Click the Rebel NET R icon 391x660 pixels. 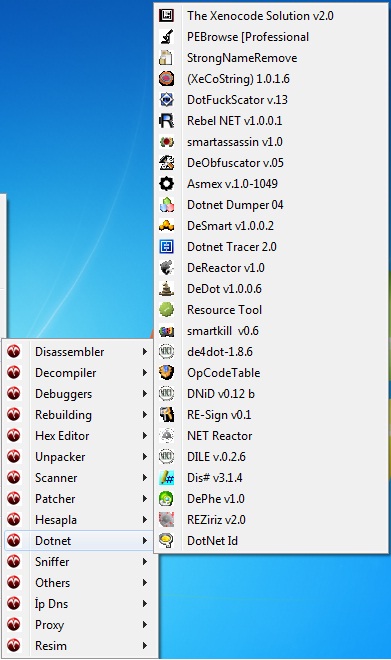point(167,121)
